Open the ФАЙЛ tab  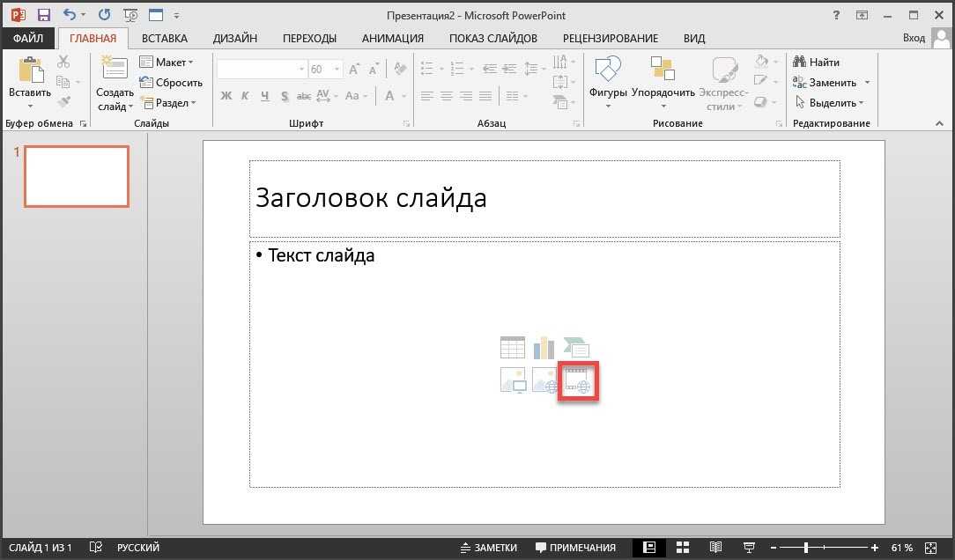(x=28, y=38)
